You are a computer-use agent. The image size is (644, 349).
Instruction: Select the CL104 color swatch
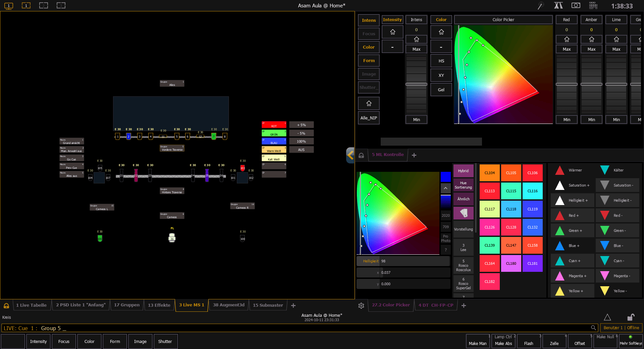pos(489,173)
